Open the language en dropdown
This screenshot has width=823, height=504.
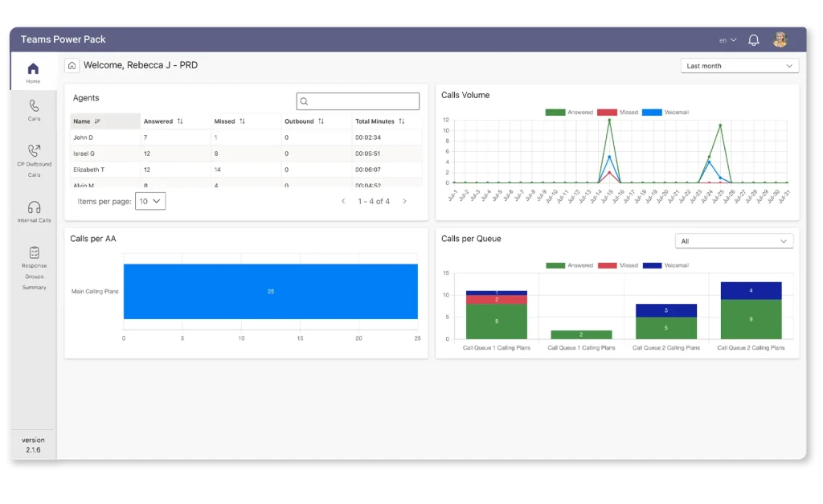(x=727, y=40)
